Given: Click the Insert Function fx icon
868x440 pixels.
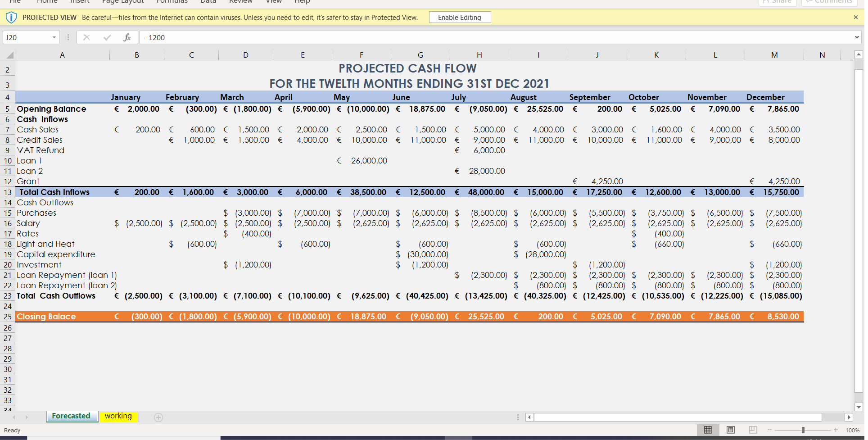Looking at the screenshot, I should pos(127,37).
